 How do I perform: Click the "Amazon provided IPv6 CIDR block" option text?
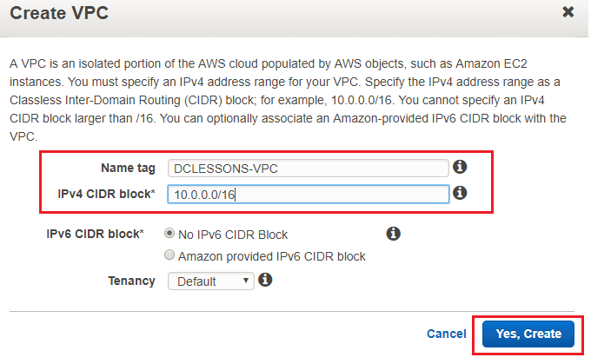(x=272, y=256)
